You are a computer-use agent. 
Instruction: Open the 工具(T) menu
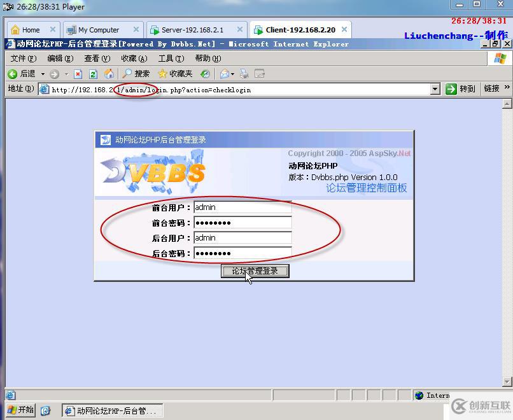pyautogui.click(x=171, y=59)
